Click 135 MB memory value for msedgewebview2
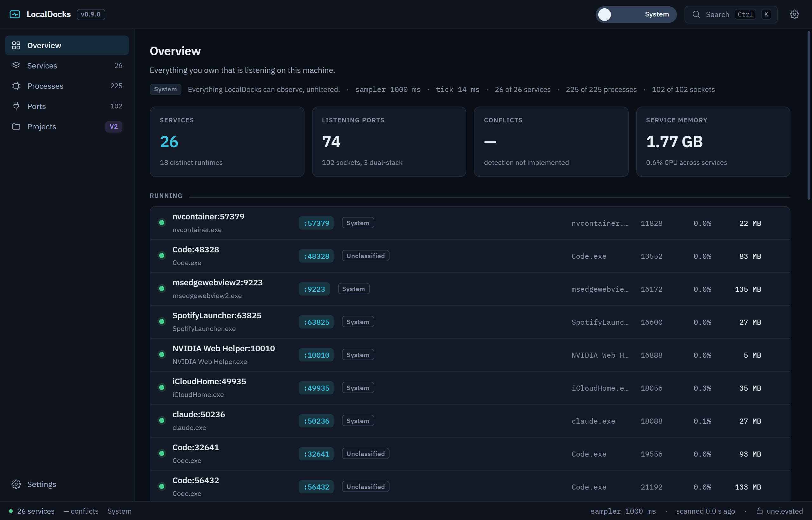The height and width of the screenshot is (520, 812). [748, 289]
